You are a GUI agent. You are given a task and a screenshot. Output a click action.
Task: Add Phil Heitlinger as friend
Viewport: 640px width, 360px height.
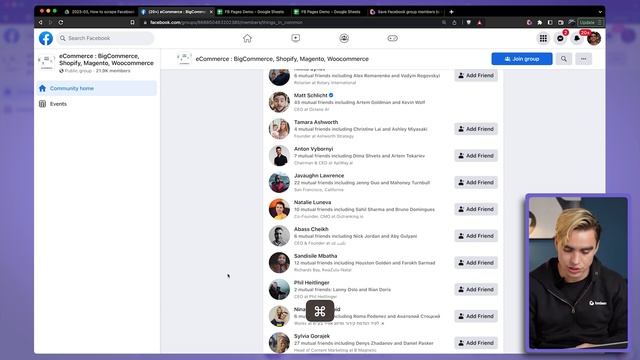point(476,289)
